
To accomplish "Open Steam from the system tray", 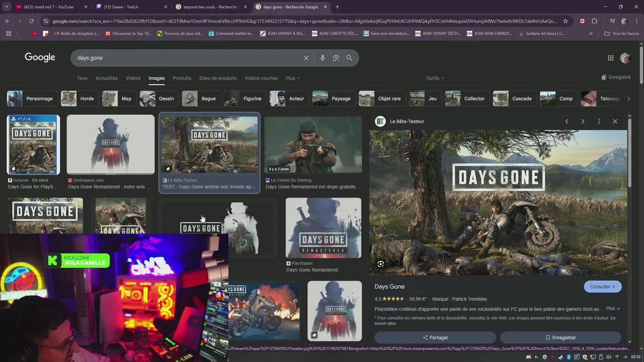I will coord(561,357).
